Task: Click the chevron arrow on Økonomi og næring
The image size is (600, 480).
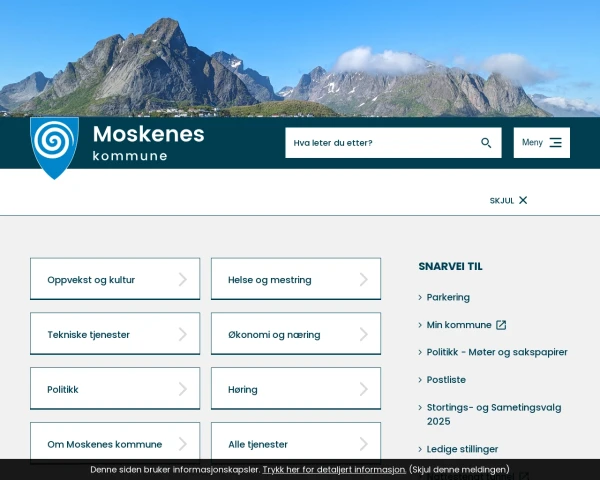Action: 364,334
